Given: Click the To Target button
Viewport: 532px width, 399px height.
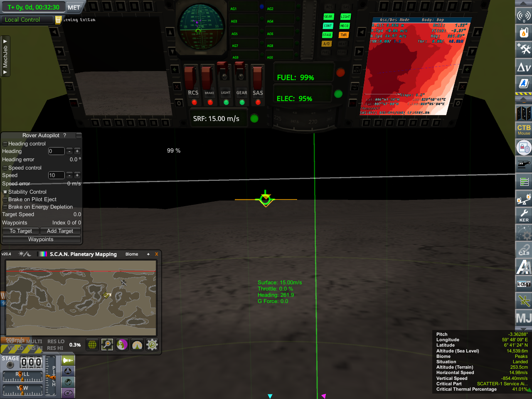Looking at the screenshot, I should (21, 231).
